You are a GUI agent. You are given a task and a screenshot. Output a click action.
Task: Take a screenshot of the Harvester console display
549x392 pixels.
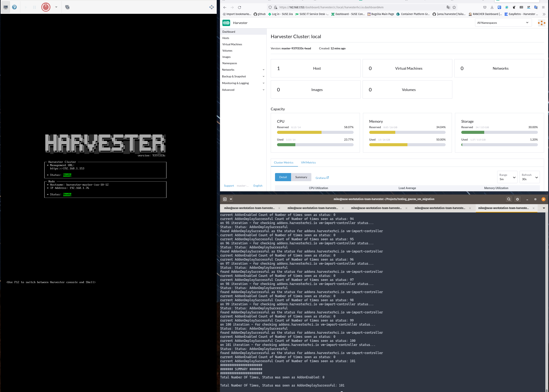[x=67, y=7]
